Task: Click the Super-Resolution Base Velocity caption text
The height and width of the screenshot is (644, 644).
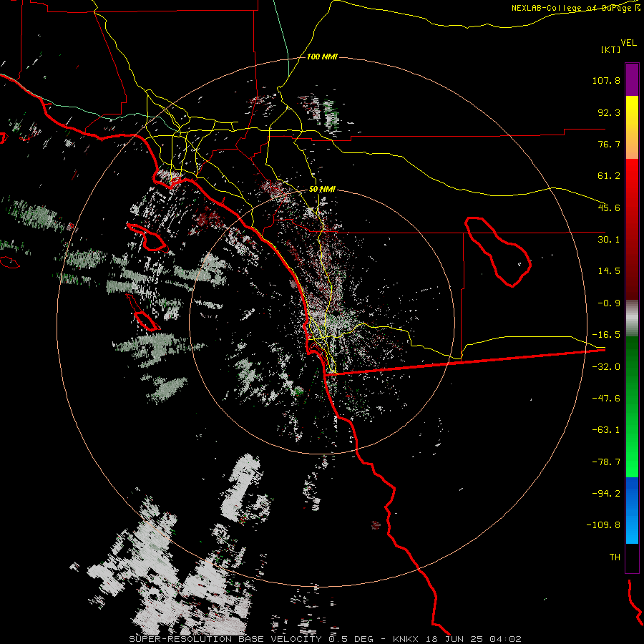Action: (251, 639)
